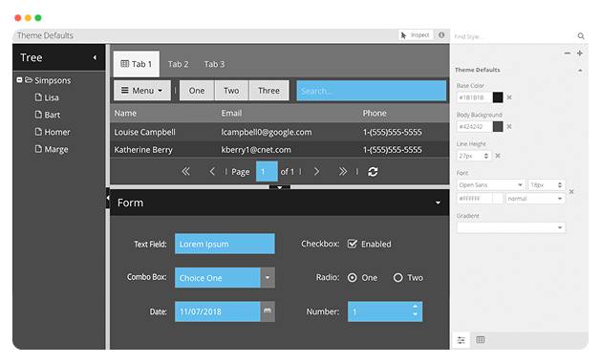
Task: Collapse the Form panel arrow
Action: point(438,203)
